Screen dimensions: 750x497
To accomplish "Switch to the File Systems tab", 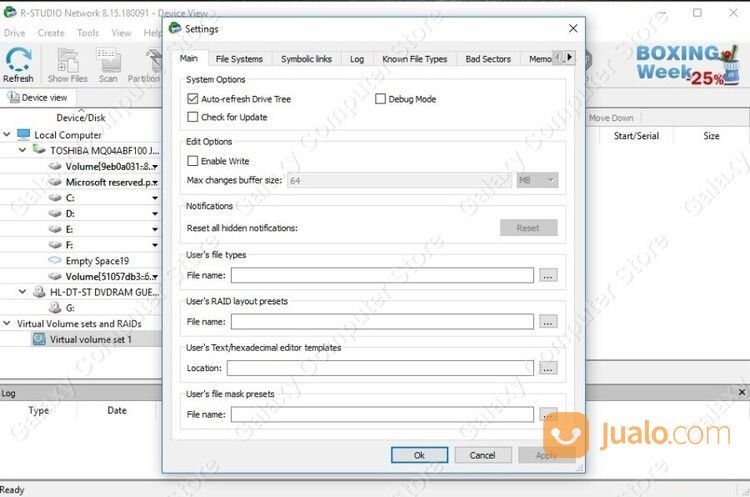I will [239, 59].
